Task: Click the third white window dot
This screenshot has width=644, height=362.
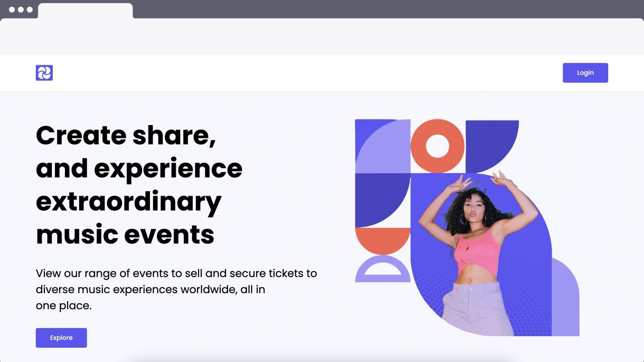Action: click(30, 9)
